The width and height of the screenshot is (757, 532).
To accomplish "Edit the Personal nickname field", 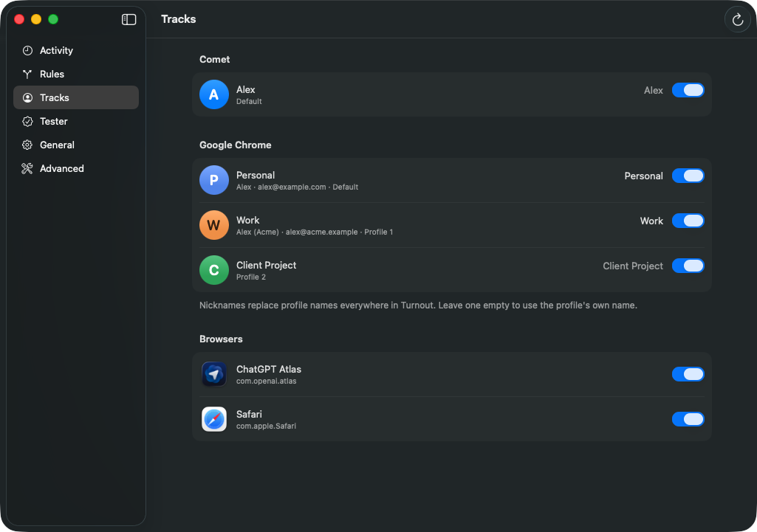I will point(643,176).
